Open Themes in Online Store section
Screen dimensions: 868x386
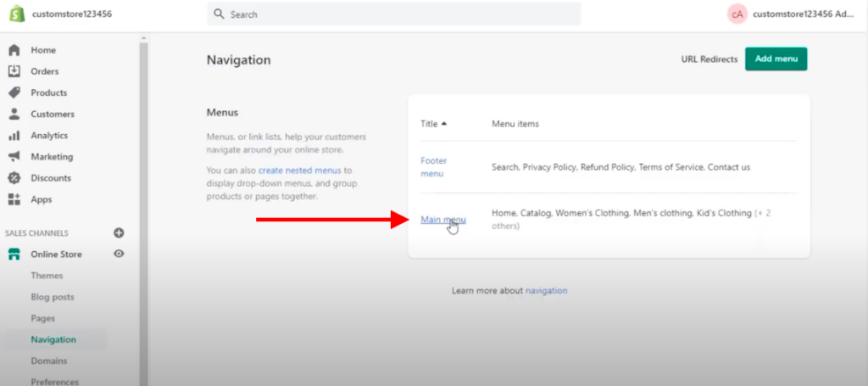coord(47,276)
